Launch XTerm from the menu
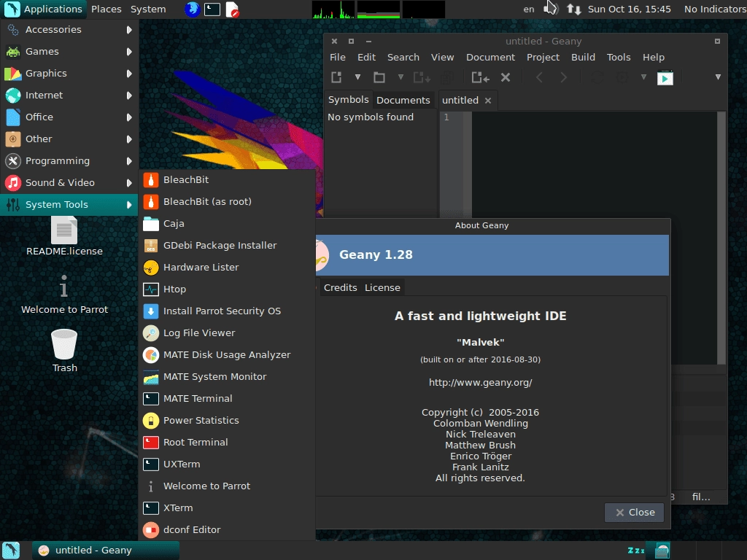 [x=227, y=508]
